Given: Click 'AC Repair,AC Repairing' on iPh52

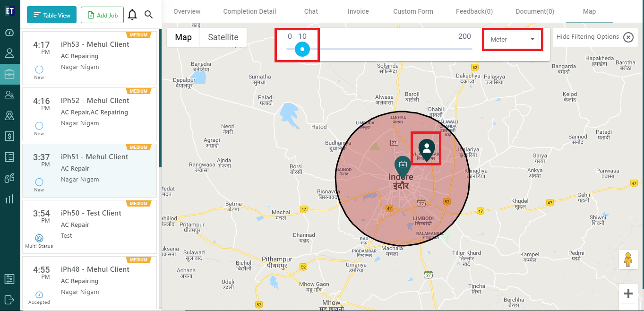Looking at the screenshot, I should pyautogui.click(x=94, y=112).
